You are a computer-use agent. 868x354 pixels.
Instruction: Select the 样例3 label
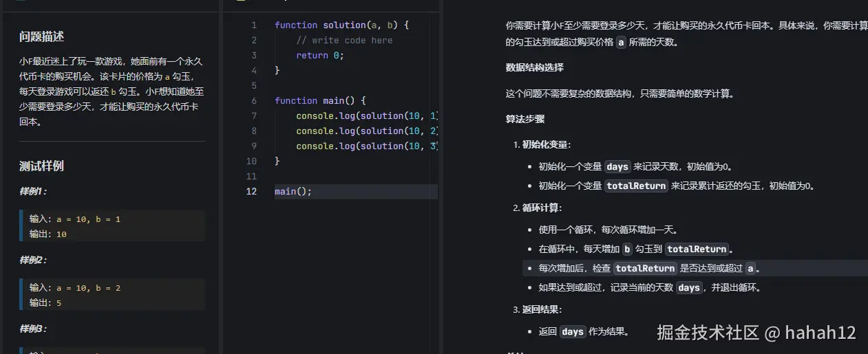[x=33, y=329]
